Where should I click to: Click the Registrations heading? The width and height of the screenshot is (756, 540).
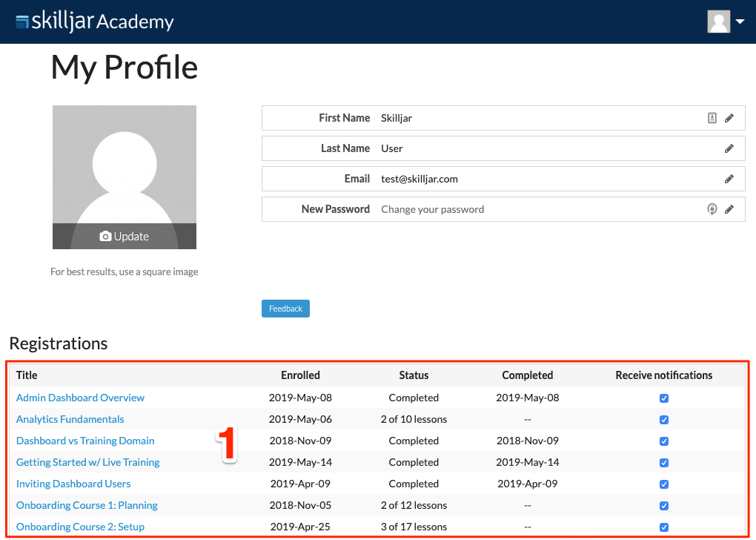[59, 343]
